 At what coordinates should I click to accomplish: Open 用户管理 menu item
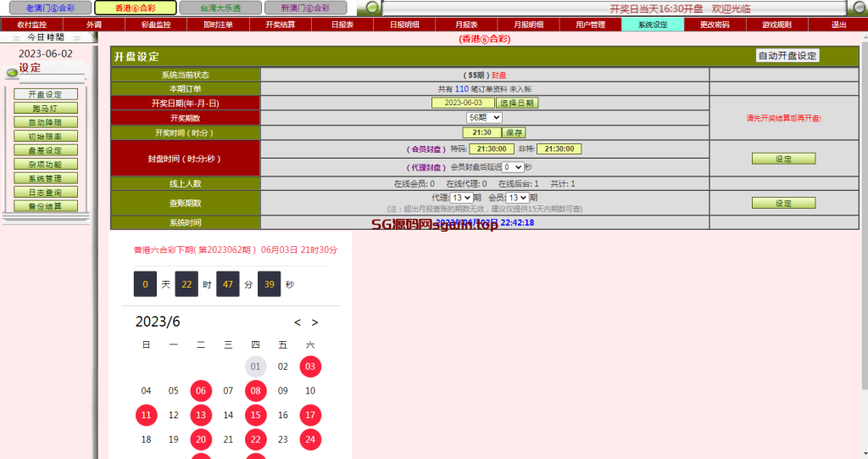(591, 25)
